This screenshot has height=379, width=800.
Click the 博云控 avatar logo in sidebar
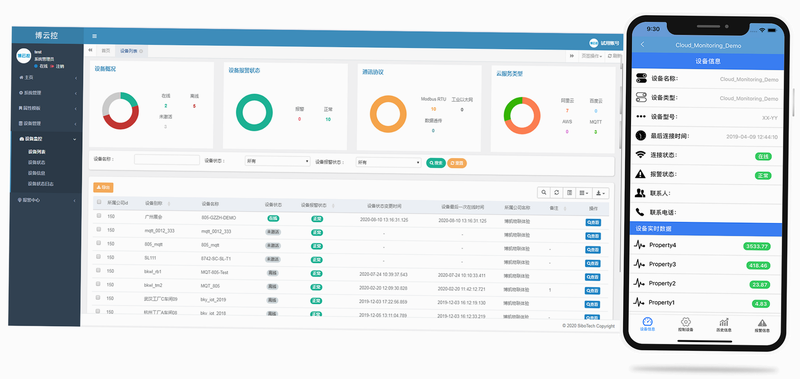[23, 56]
